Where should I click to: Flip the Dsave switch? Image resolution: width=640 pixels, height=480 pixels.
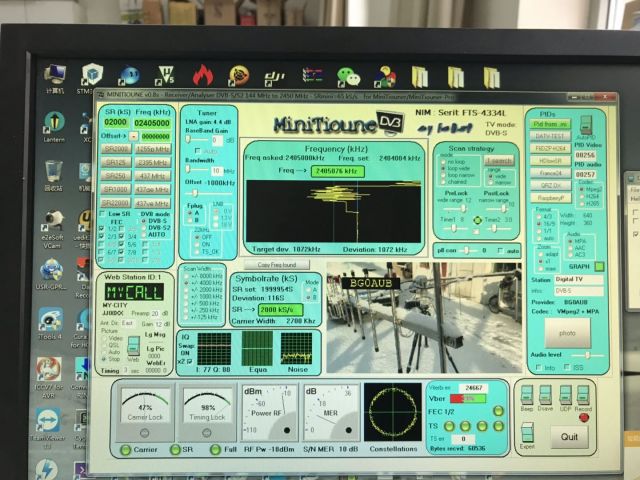click(x=545, y=395)
